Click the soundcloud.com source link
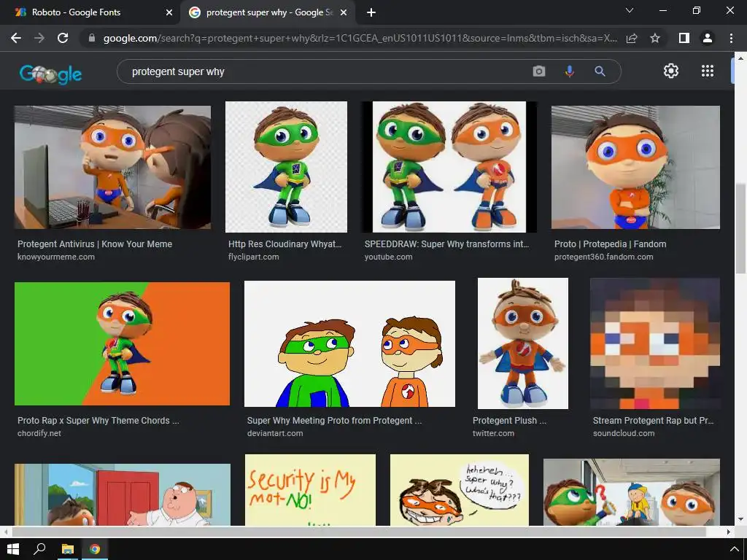The width and height of the screenshot is (747, 560). [624, 433]
